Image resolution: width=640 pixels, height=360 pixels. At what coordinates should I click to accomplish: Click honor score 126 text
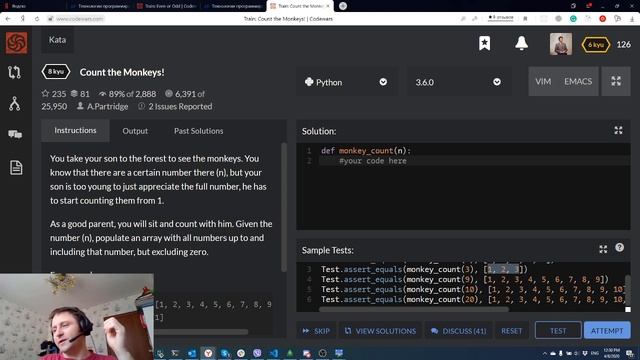tap(623, 44)
